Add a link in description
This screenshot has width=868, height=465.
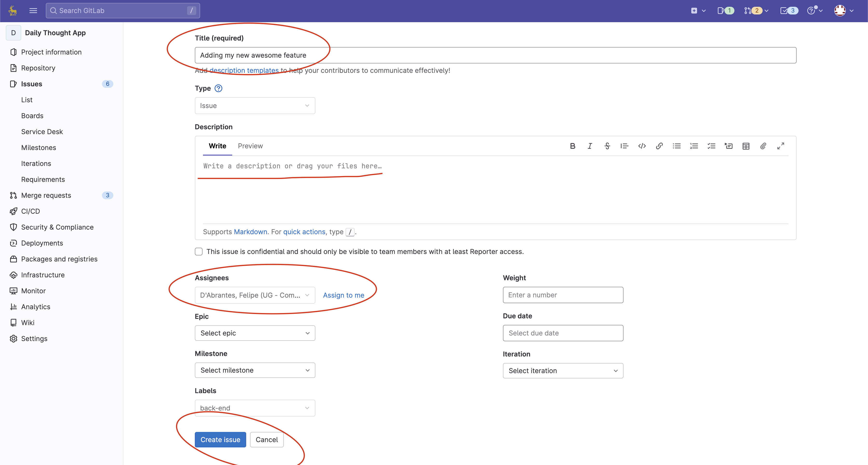pyautogui.click(x=659, y=146)
